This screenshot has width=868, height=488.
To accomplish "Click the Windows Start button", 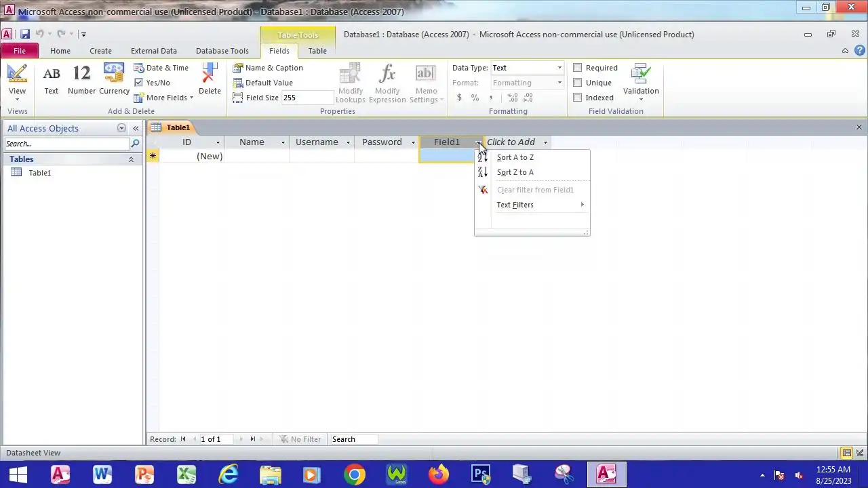I will point(18,474).
